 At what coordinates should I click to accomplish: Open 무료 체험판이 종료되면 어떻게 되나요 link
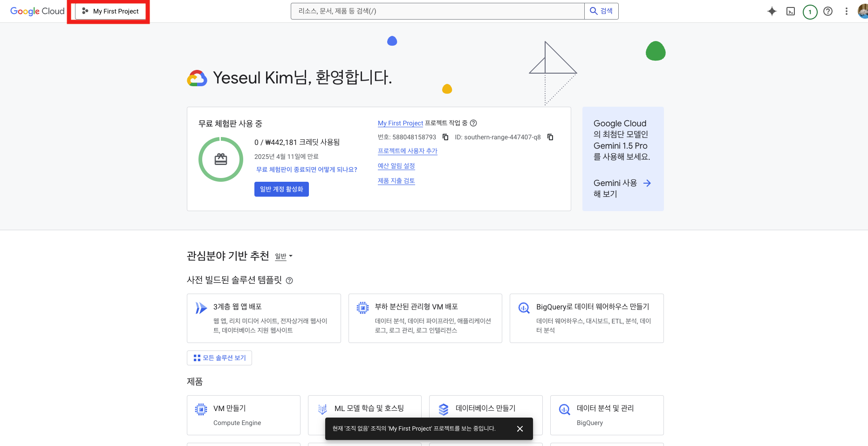coord(307,170)
